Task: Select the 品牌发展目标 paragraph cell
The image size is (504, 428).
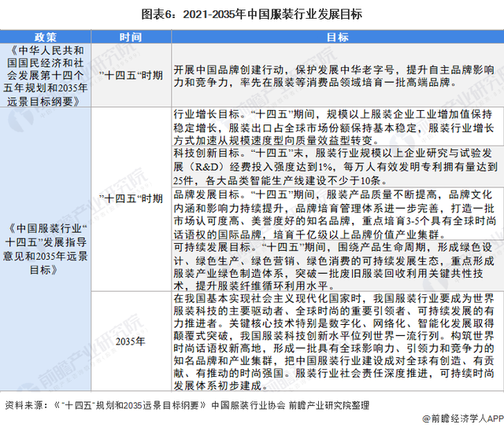Action: (x=338, y=214)
